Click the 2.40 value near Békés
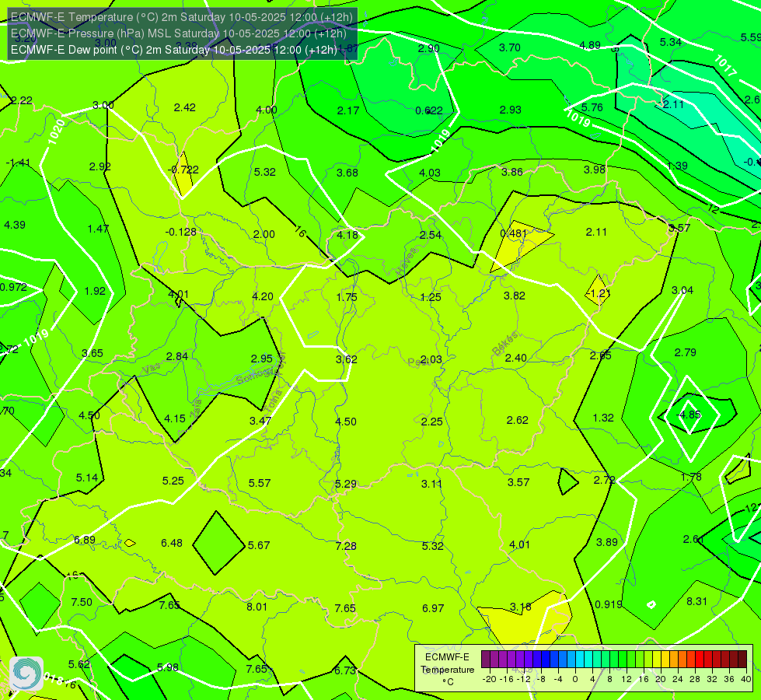The height and width of the screenshot is (700, 761). [x=516, y=358]
